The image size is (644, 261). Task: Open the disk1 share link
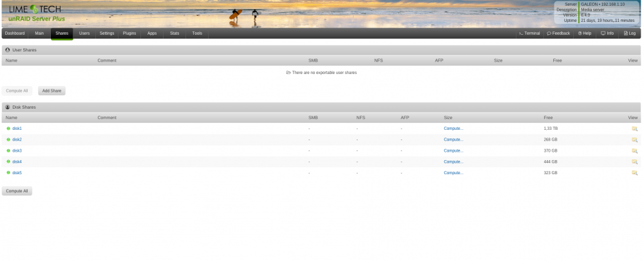(17, 128)
